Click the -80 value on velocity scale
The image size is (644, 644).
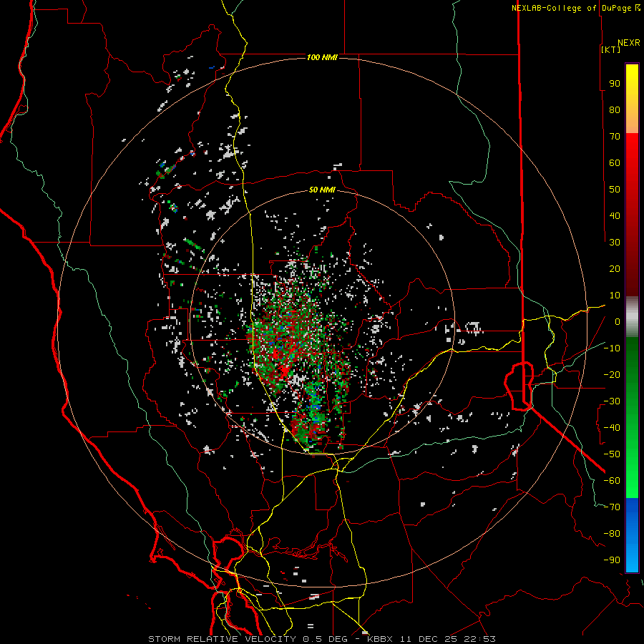(612, 534)
